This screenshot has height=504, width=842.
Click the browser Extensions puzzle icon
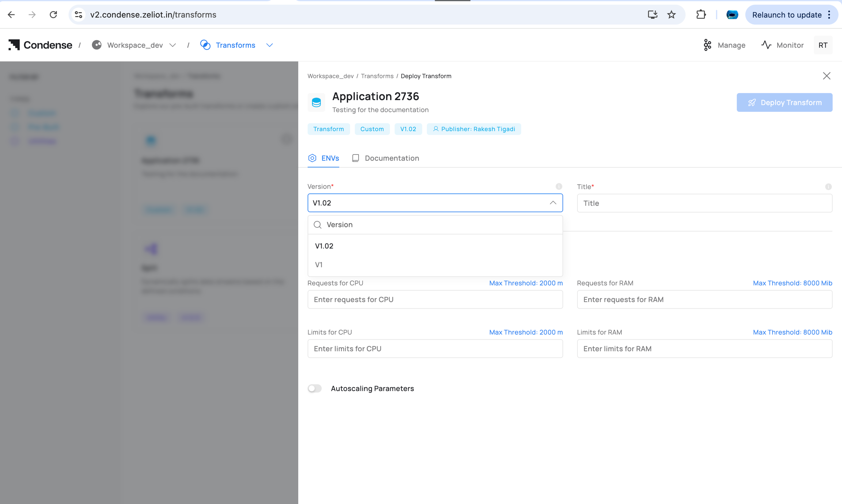(701, 15)
